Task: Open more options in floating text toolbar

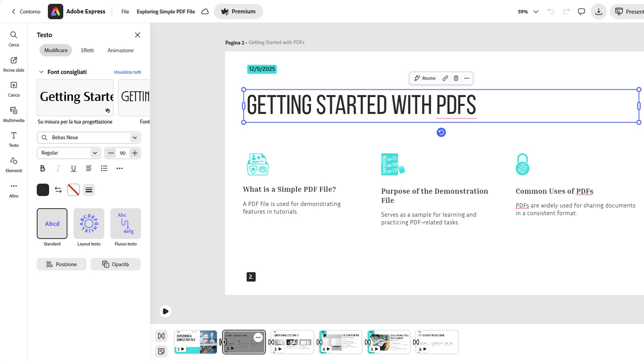Action: click(467, 78)
